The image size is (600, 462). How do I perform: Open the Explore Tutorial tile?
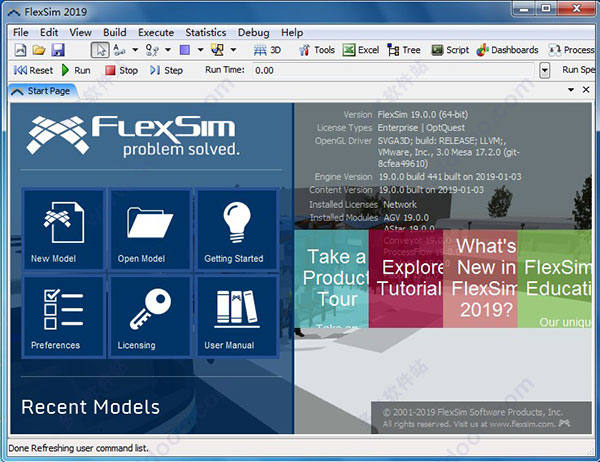[406, 279]
